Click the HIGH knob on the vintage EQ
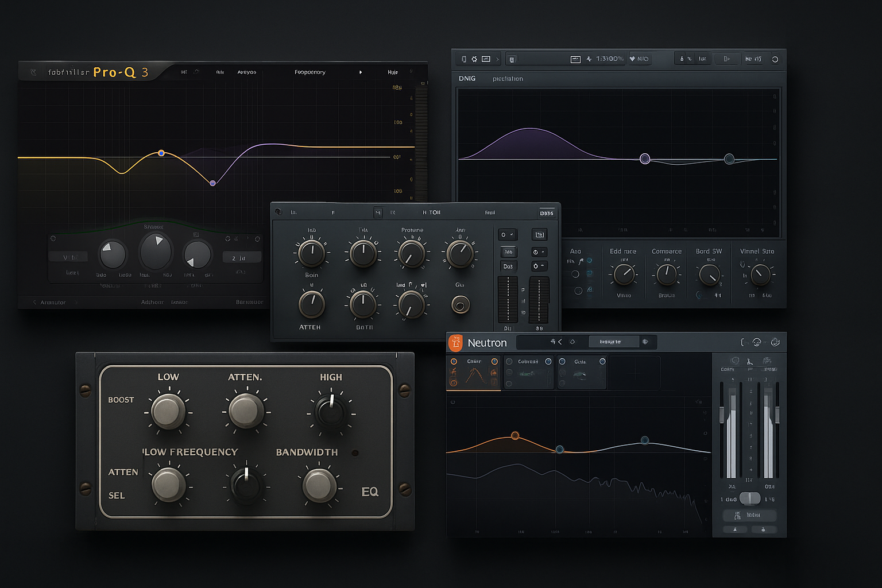 coord(331,411)
